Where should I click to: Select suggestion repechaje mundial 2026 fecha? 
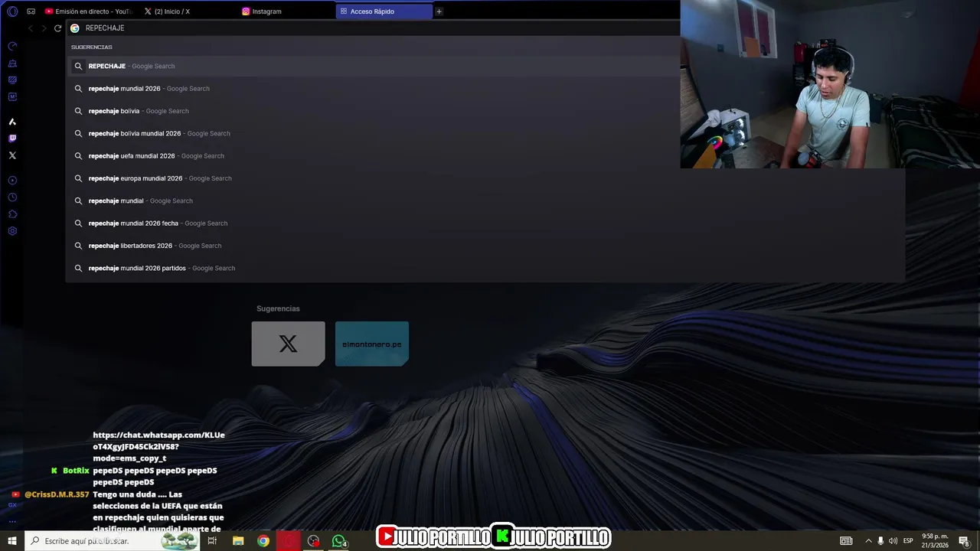[485, 223]
